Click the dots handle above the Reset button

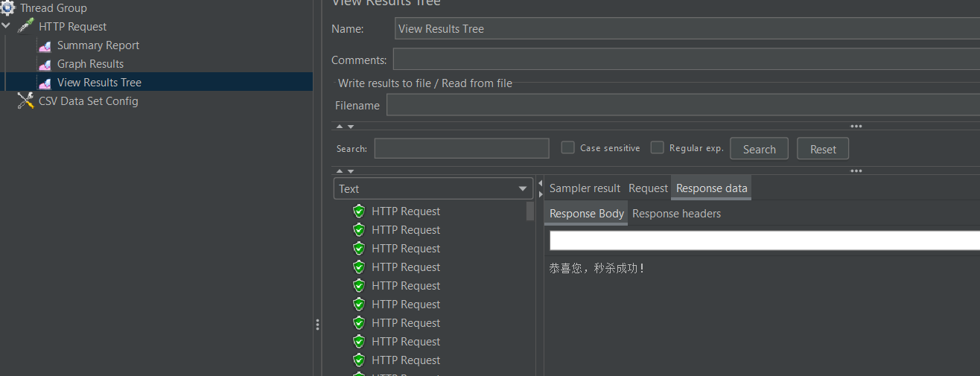tap(856, 127)
